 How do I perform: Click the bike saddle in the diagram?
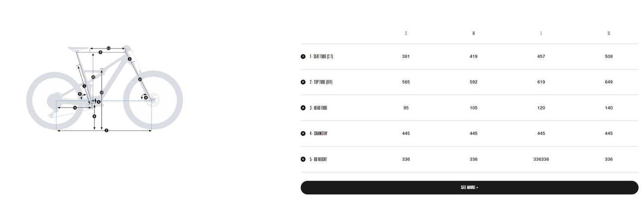[78, 48]
